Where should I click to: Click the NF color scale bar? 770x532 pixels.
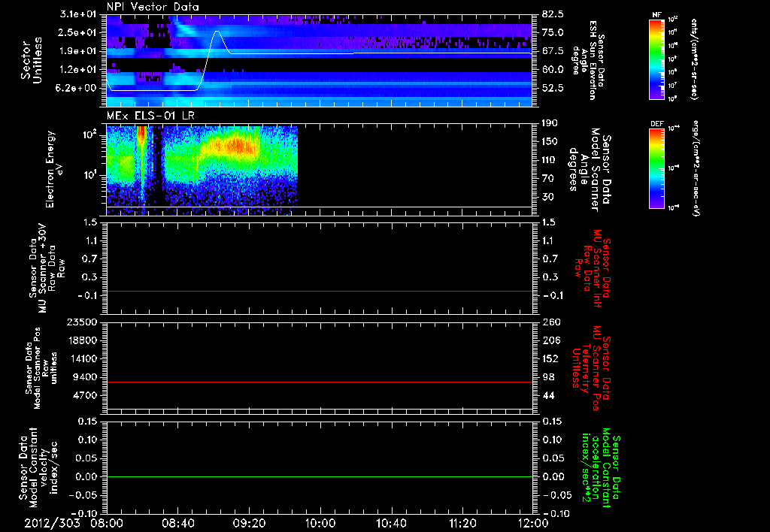point(657,59)
